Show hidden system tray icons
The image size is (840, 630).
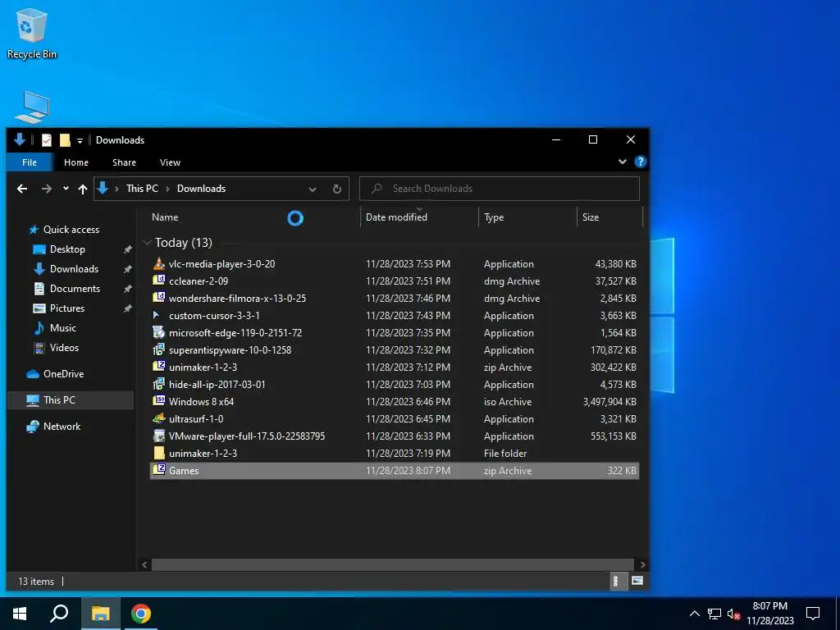[x=694, y=614]
